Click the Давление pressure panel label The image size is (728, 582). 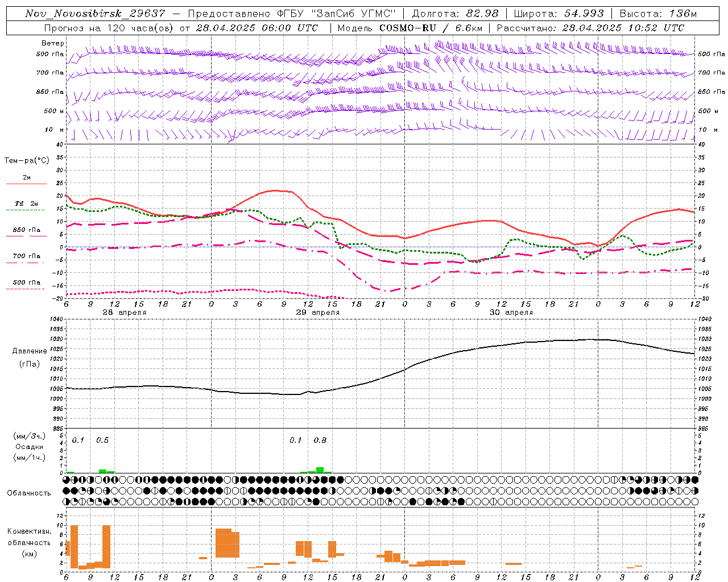pos(28,351)
